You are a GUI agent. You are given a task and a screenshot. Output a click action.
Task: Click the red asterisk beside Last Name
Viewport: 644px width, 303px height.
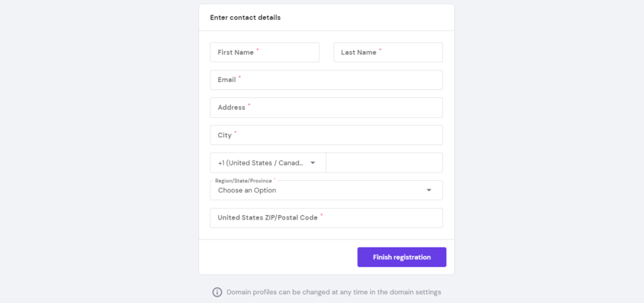pos(380,50)
